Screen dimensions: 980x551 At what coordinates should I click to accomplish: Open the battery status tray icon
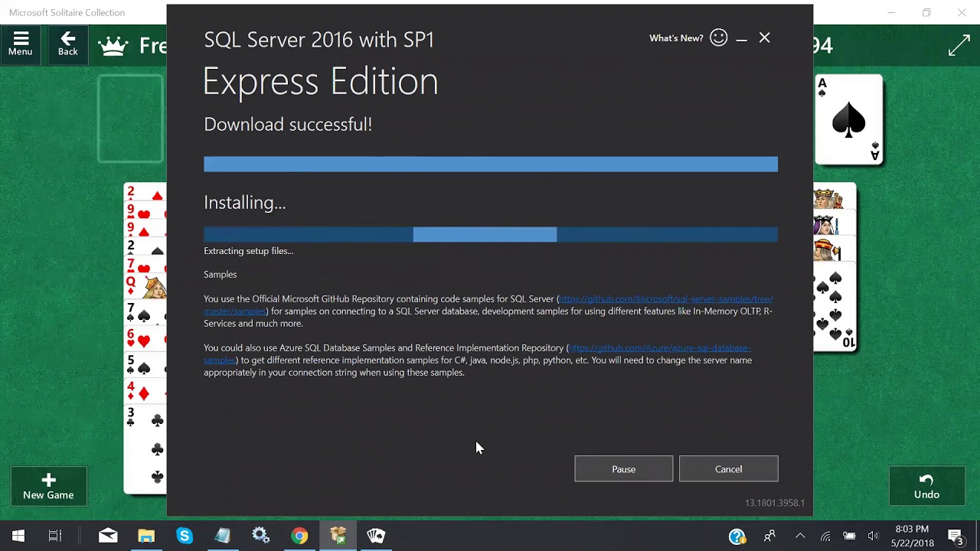[x=849, y=536]
